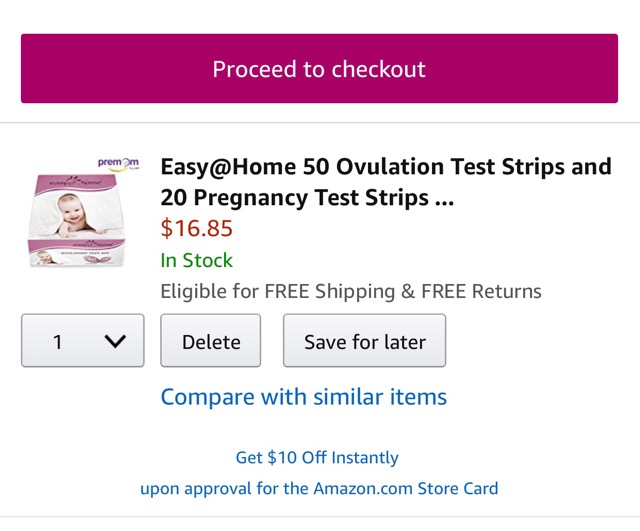640x531 pixels.
Task: Click the small ovulation test kit box image
Action: pyautogui.click(x=78, y=253)
